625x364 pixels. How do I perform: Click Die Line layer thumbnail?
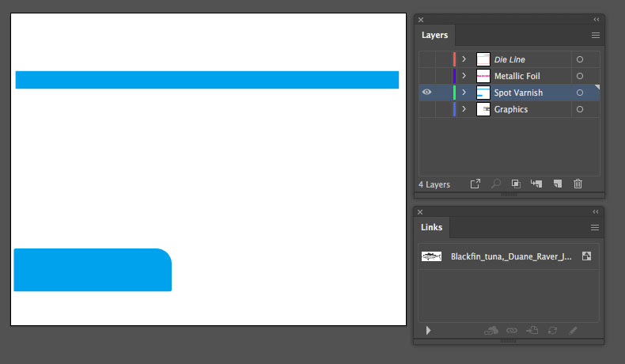coord(483,59)
